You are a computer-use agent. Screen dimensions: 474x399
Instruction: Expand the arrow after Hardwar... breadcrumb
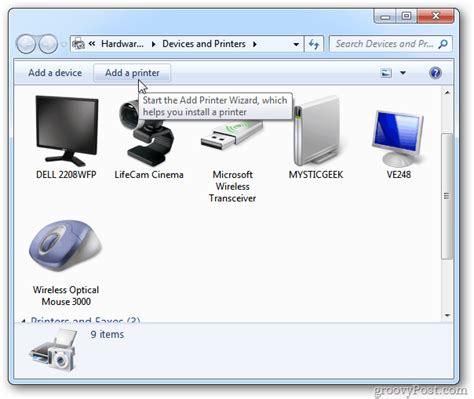[153, 44]
